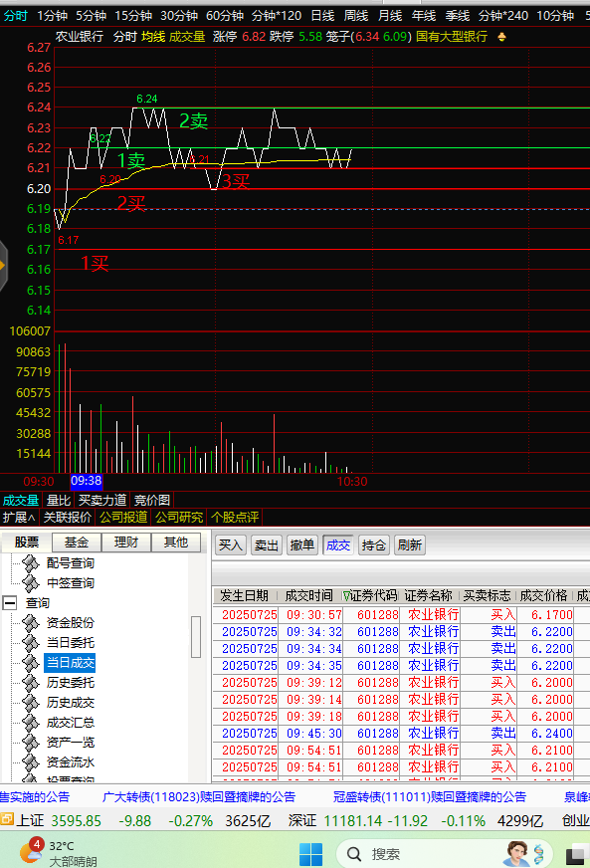Open the 公司研究 tab
The image size is (590, 868).
tap(179, 517)
